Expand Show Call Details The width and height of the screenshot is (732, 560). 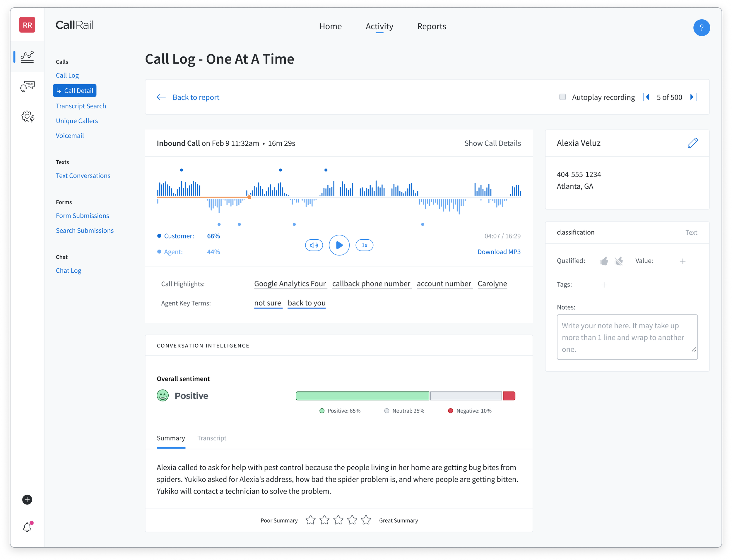[492, 143]
